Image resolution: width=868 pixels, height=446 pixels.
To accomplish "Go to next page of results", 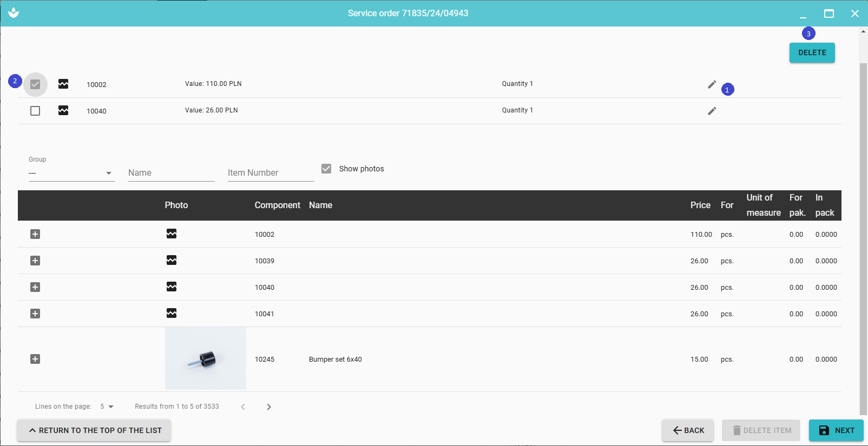I will [x=269, y=407].
